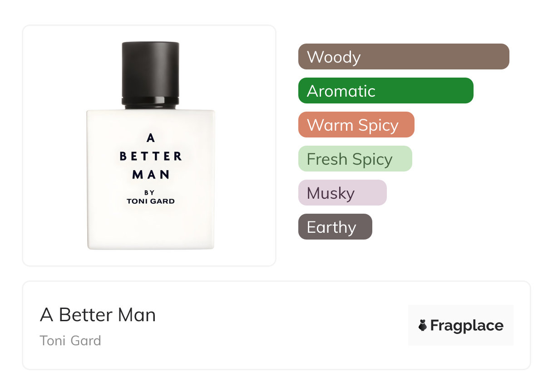Click the word Woody in the brown bar
Screen dimensions: 553x392
[x=334, y=57]
